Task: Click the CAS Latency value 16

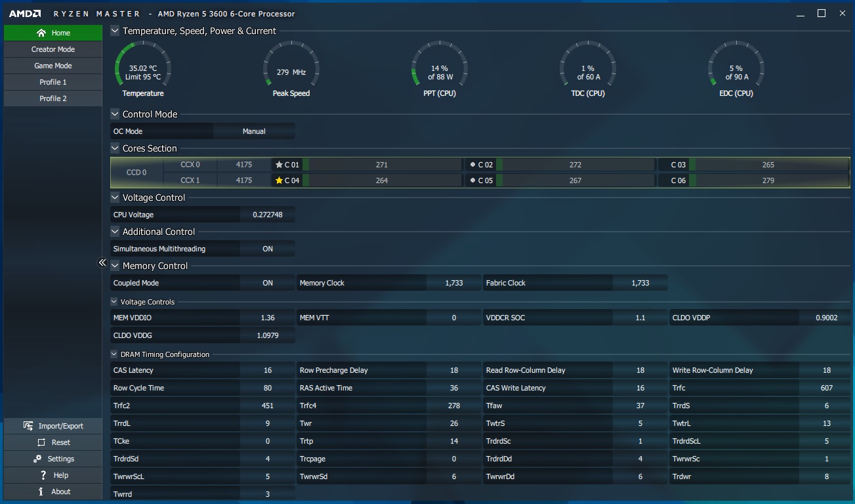Action: [268, 370]
